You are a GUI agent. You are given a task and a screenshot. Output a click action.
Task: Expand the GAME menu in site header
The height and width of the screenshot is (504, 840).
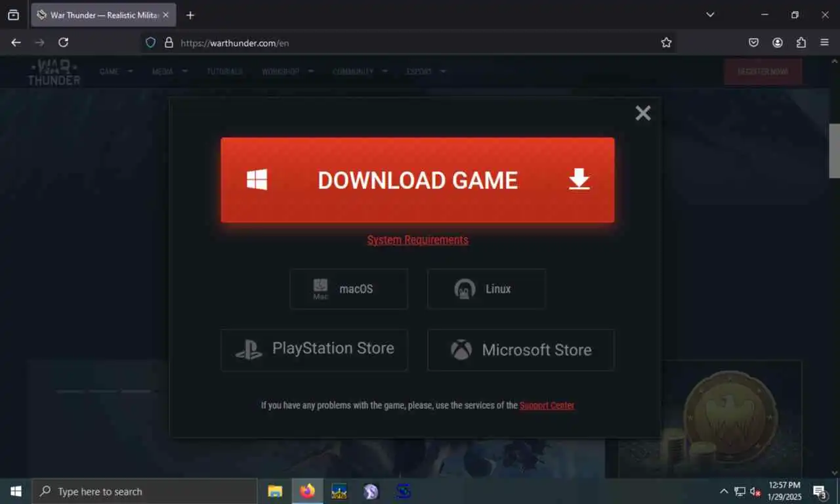tap(115, 72)
